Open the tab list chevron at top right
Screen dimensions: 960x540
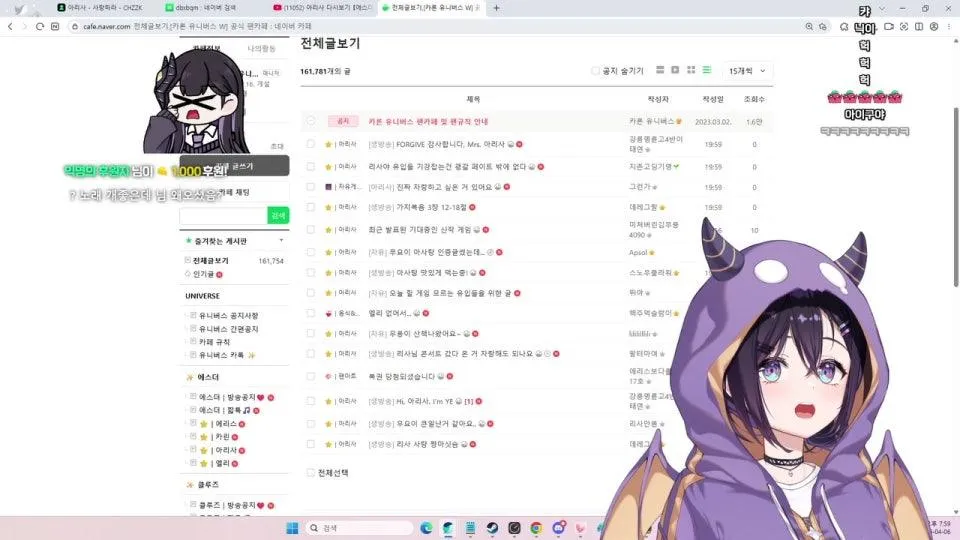click(x=882, y=8)
